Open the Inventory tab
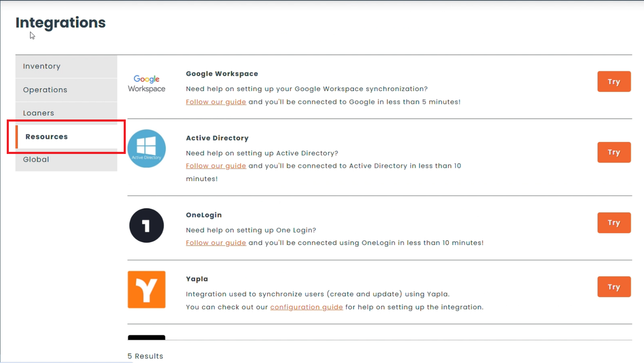644x363 pixels. (66, 66)
